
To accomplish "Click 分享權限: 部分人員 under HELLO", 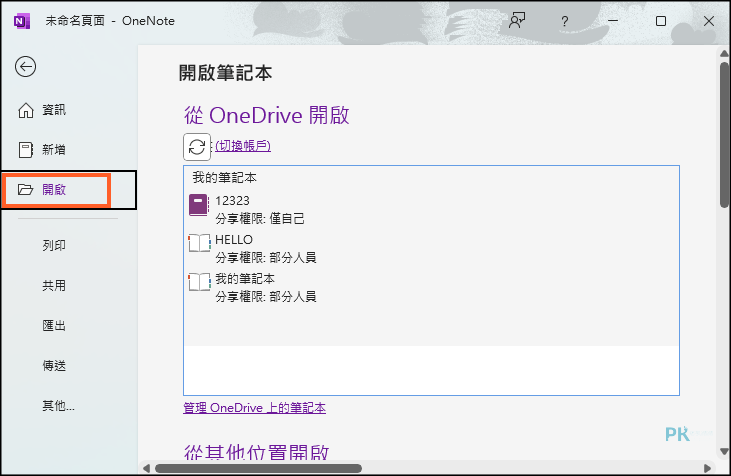I will pos(266,257).
